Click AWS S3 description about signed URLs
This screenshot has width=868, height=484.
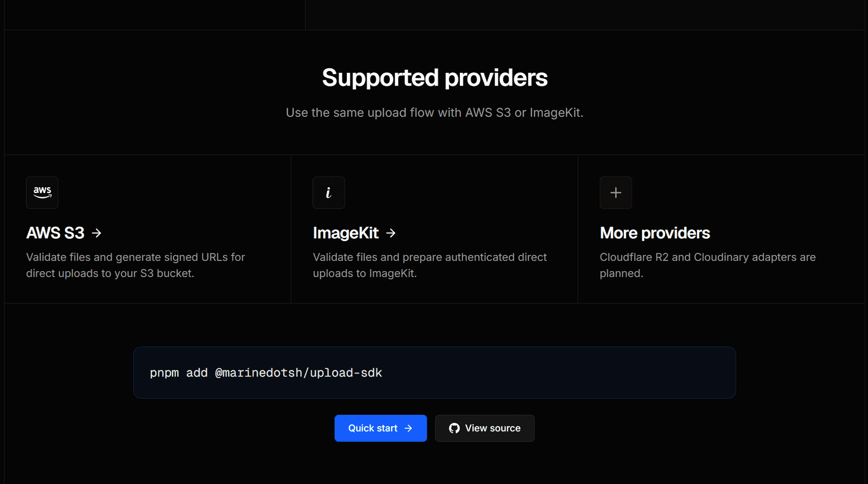(x=136, y=265)
